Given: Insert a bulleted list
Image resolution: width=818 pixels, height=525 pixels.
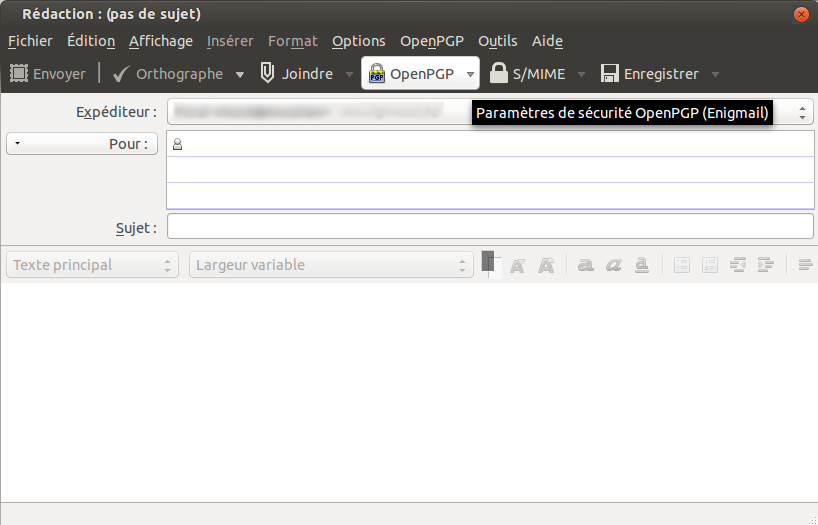Looking at the screenshot, I should click(x=682, y=265).
